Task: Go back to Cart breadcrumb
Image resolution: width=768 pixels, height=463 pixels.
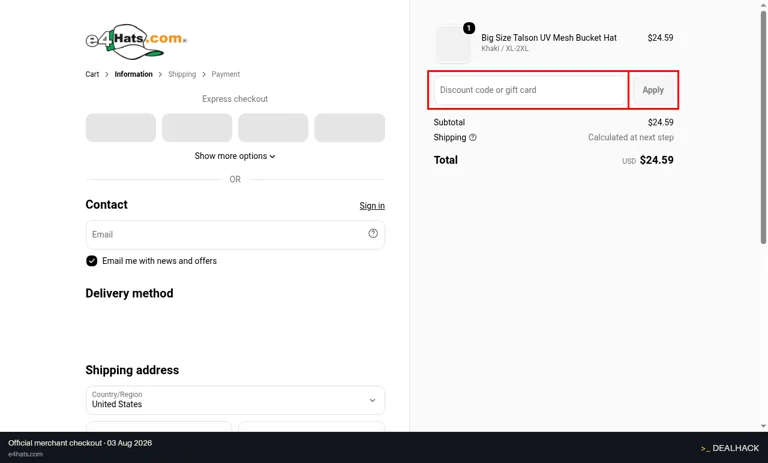Action: click(x=92, y=74)
